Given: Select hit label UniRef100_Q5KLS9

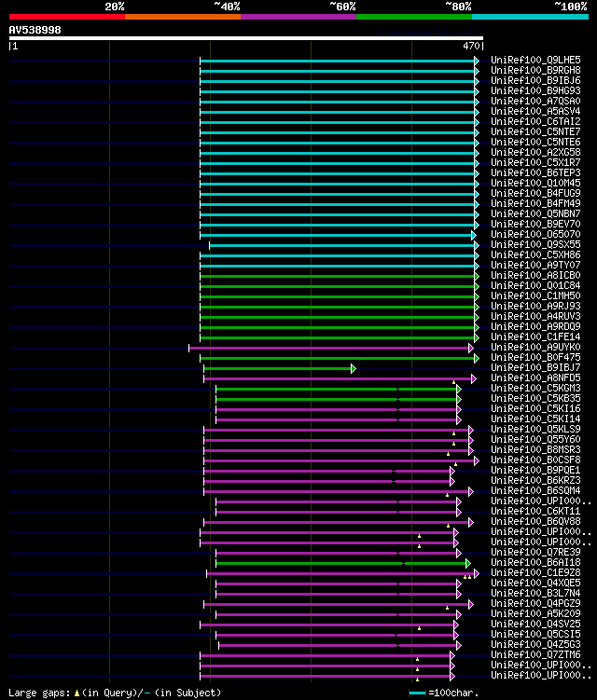Looking at the screenshot, I should (x=535, y=430).
